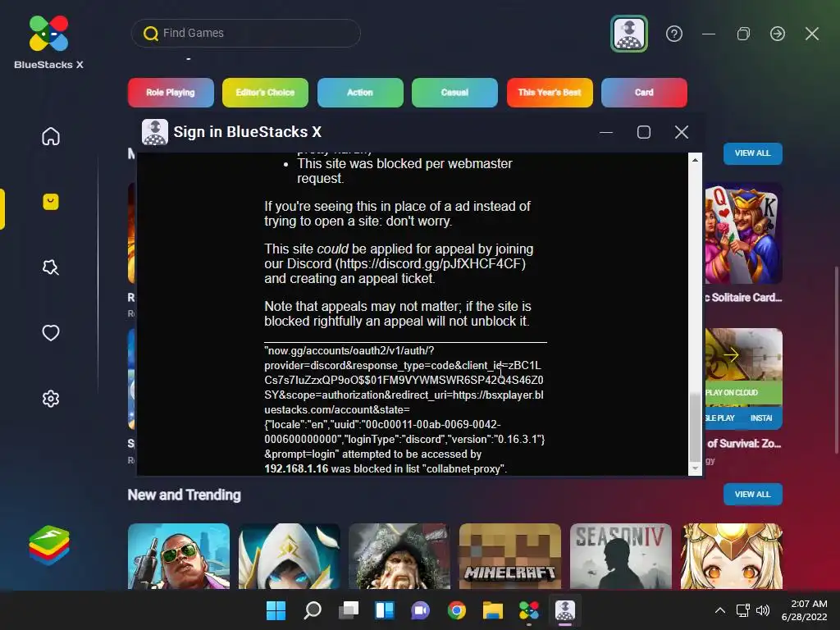Open network status icon in tray

(x=742, y=610)
